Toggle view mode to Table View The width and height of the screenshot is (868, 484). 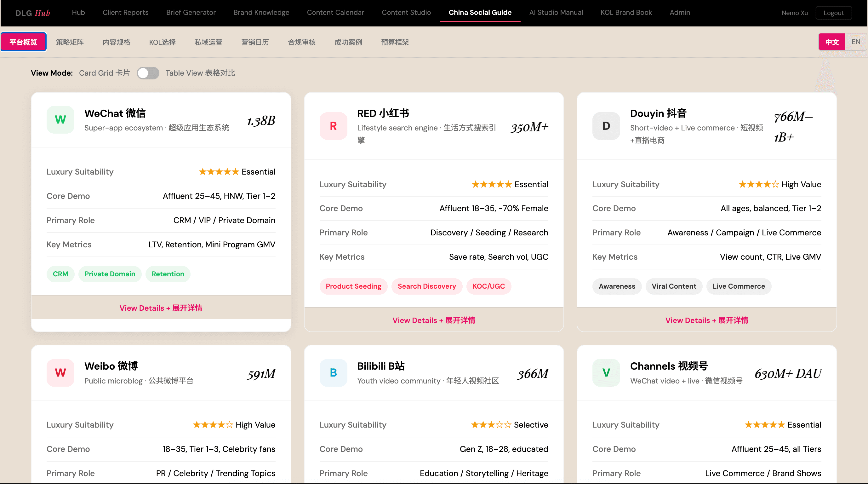148,73
